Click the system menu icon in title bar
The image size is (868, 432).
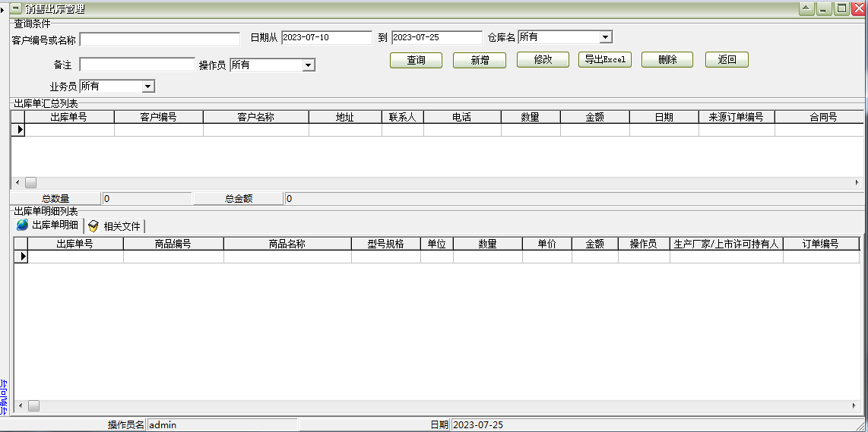click(x=17, y=9)
